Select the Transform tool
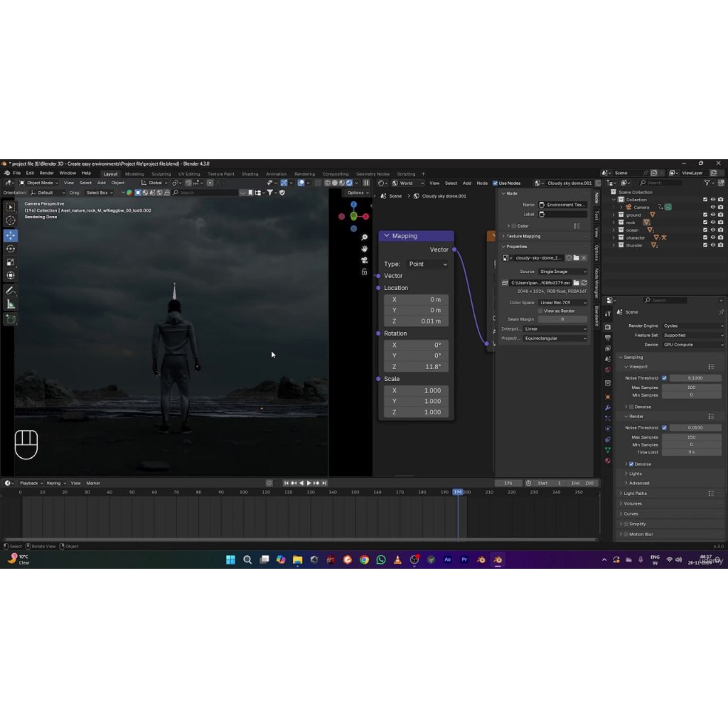 click(x=10, y=276)
